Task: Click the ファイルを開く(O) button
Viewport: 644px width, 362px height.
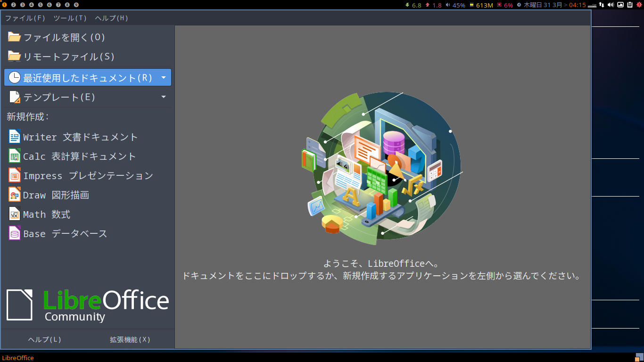Action: coord(88,37)
